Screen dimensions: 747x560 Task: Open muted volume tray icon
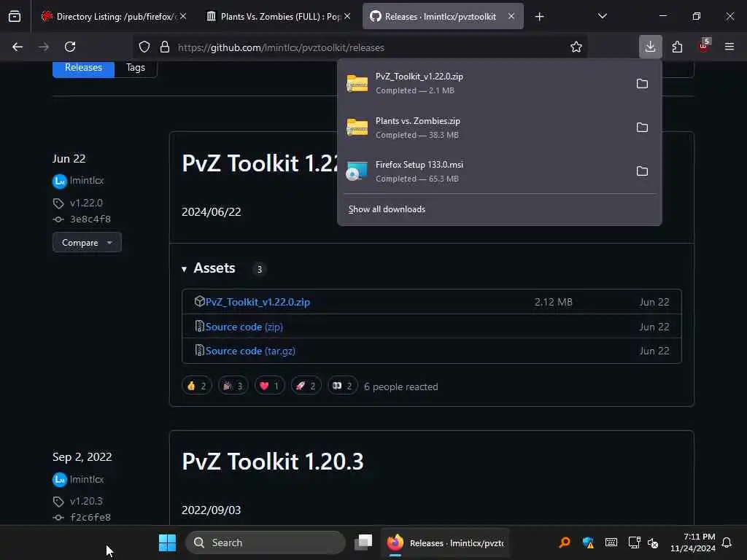(653, 542)
